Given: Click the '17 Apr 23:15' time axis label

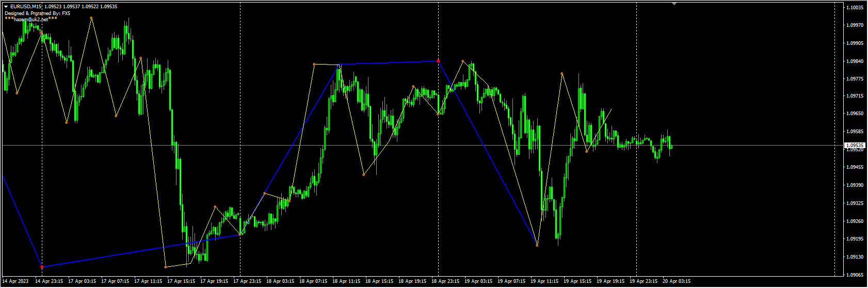Looking at the screenshot, I should point(247,282).
